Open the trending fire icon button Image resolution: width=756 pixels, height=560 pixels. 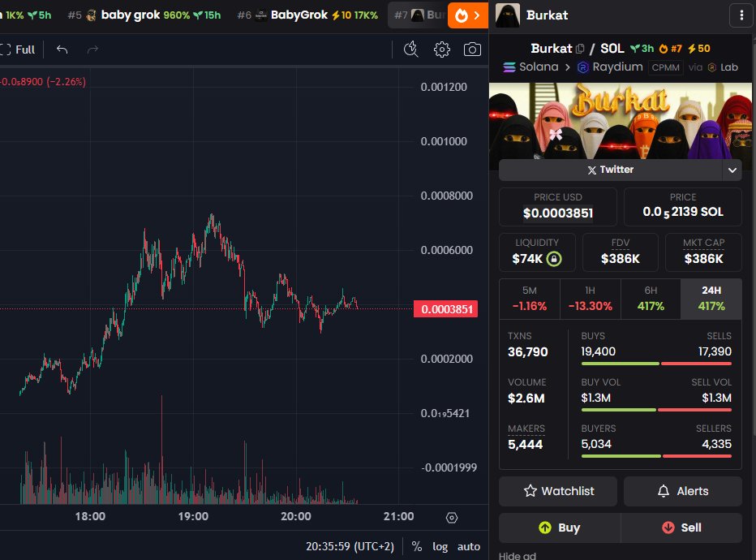(468, 15)
